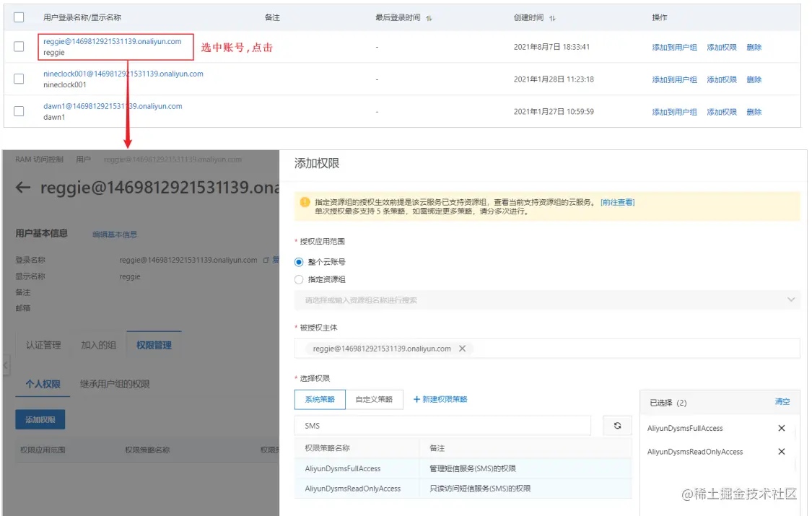Click the refresh icon next to SMS search
This screenshot has height=516, width=812.
click(x=617, y=425)
